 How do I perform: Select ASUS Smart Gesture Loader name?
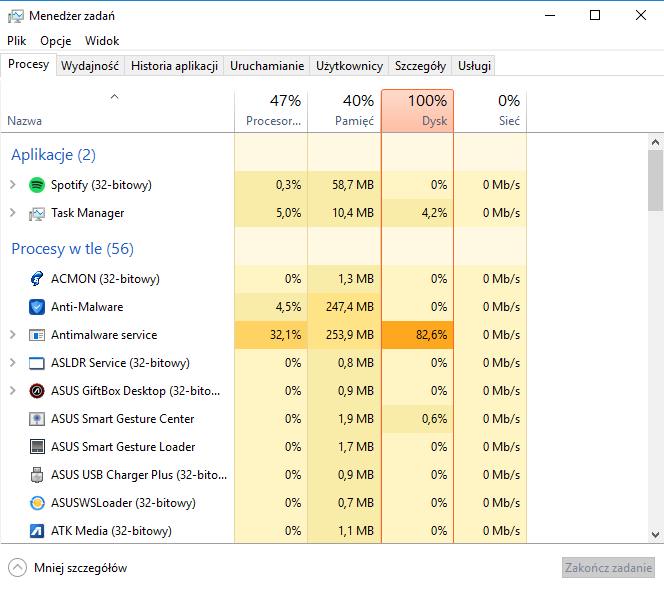coord(123,447)
